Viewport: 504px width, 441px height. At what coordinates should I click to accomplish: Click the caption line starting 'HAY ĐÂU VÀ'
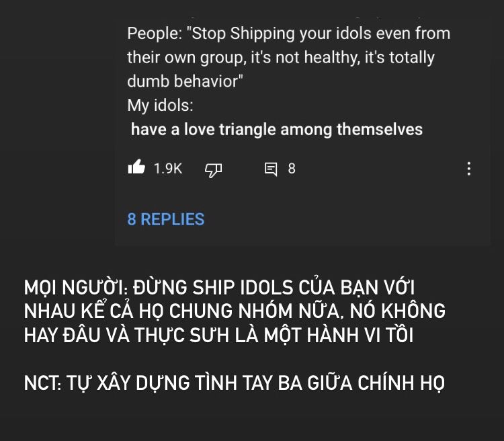tap(218, 335)
